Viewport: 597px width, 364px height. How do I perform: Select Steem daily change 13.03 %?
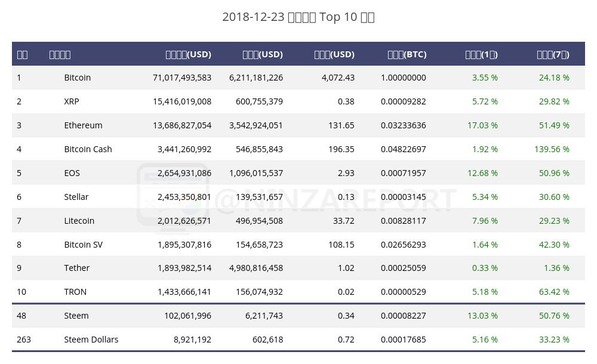pos(482,316)
